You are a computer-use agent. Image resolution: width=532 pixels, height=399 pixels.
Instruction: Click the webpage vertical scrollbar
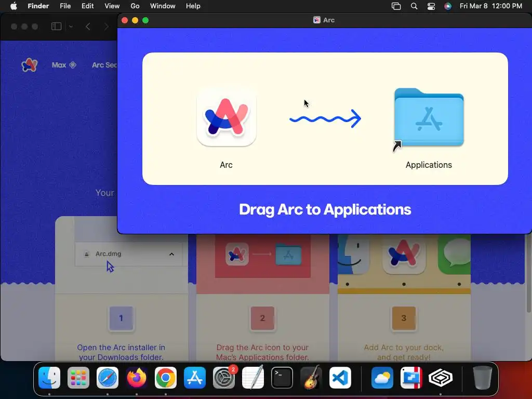click(x=528, y=273)
